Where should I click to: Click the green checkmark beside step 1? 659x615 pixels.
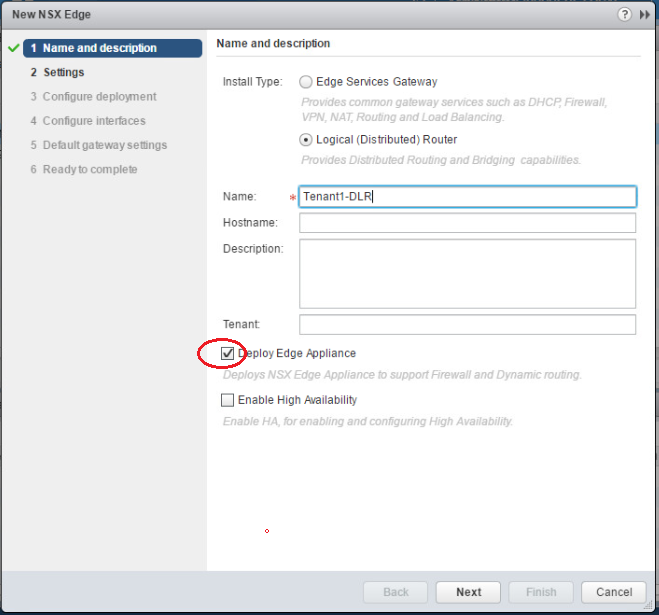click(x=14, y=48)
